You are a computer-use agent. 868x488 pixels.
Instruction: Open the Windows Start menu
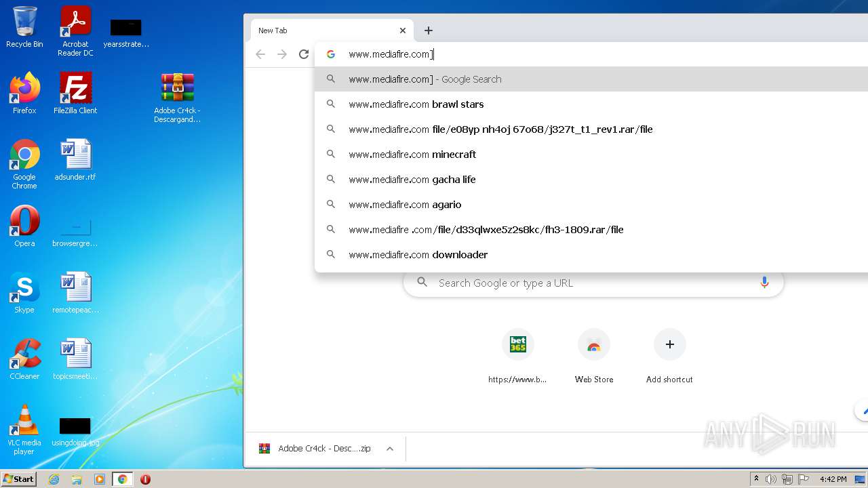[19, 479]
